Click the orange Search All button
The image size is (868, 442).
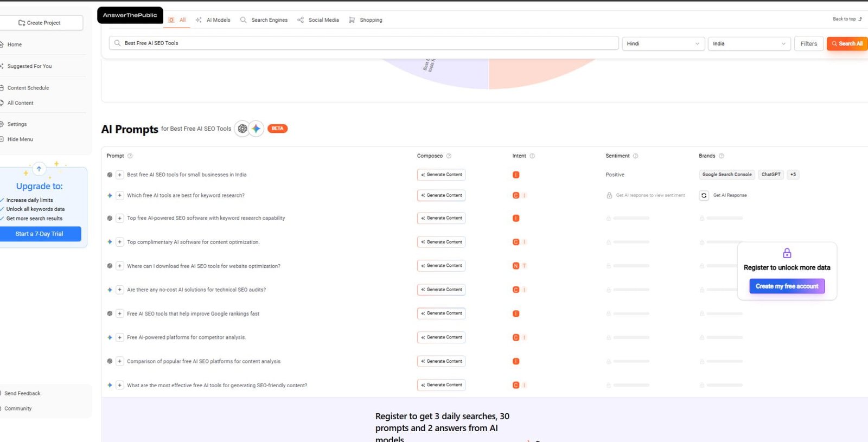tap(847, 43)
